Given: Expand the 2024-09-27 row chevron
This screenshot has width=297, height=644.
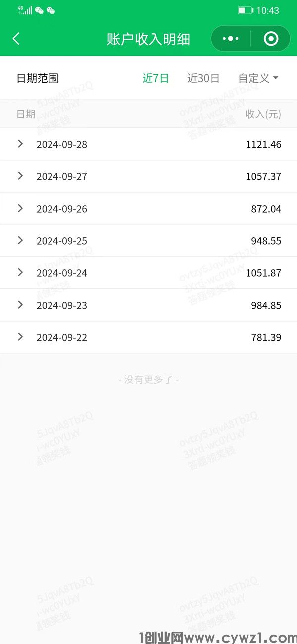Looking at the screenshot, I should (x=20, y=176).
